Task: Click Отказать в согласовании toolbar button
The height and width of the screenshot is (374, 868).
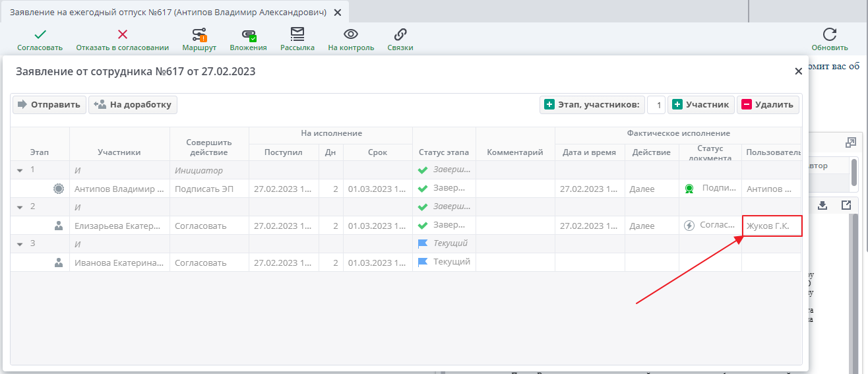Action: point(122,40)
